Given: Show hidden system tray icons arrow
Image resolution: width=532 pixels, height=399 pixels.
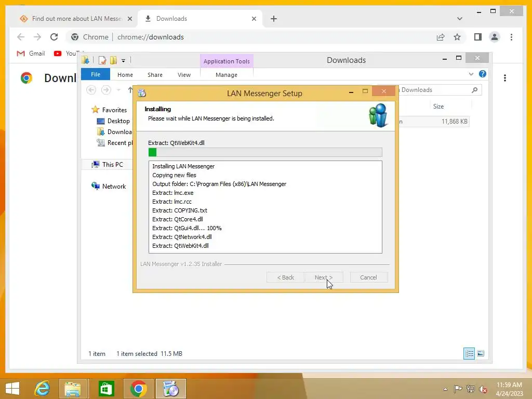Looking at the screenshot, I should click(445, 389).
